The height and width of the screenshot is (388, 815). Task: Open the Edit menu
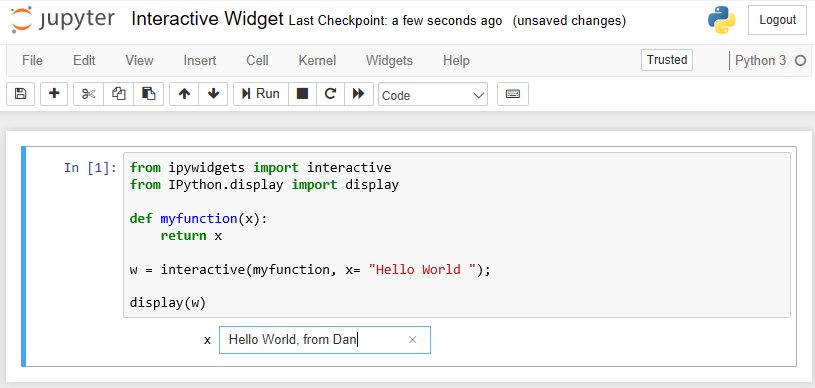84,61
